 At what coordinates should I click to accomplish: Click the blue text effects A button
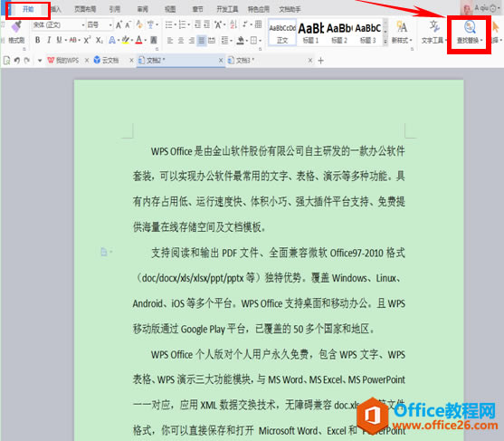coord(112,40)
